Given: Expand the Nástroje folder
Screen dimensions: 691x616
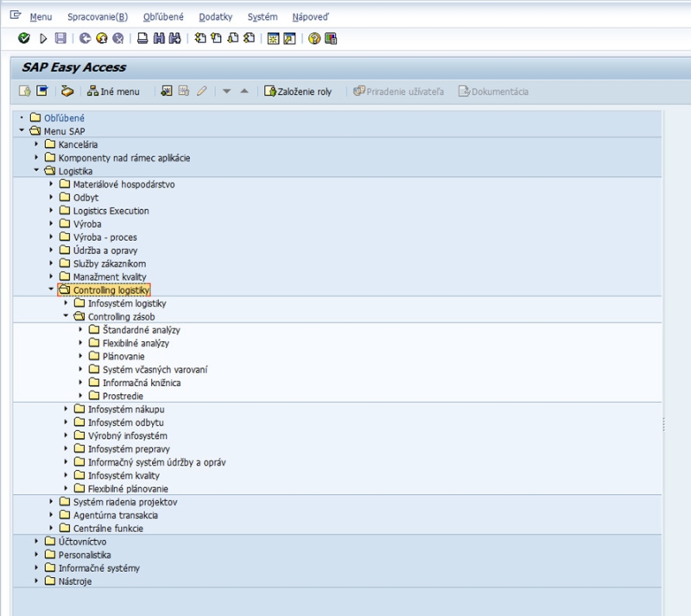Looking at the screenshot, I should 36,581.
